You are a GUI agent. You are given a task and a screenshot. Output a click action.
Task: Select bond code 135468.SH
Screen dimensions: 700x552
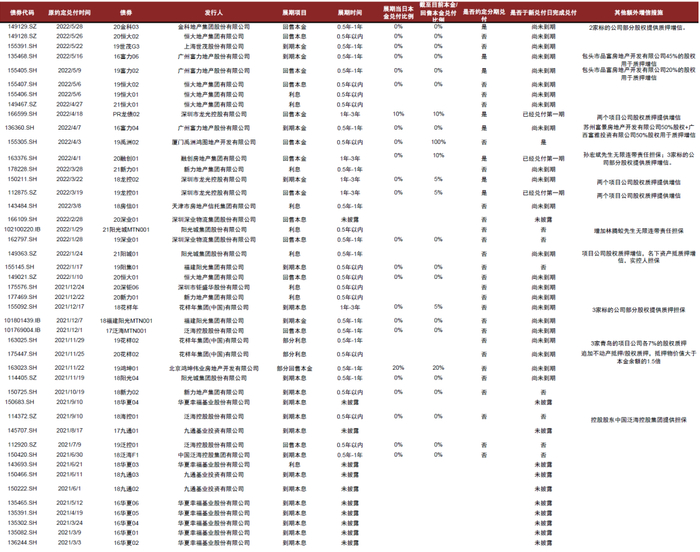[22, 56]
